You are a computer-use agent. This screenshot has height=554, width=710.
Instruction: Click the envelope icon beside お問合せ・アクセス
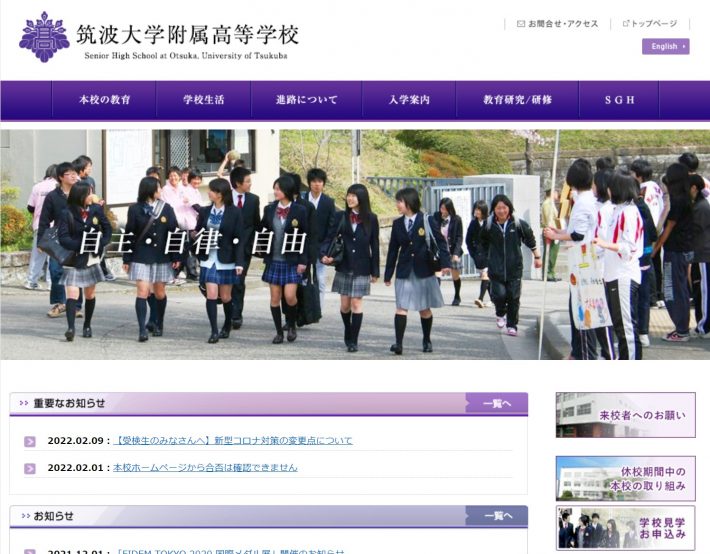pos(521,24)
